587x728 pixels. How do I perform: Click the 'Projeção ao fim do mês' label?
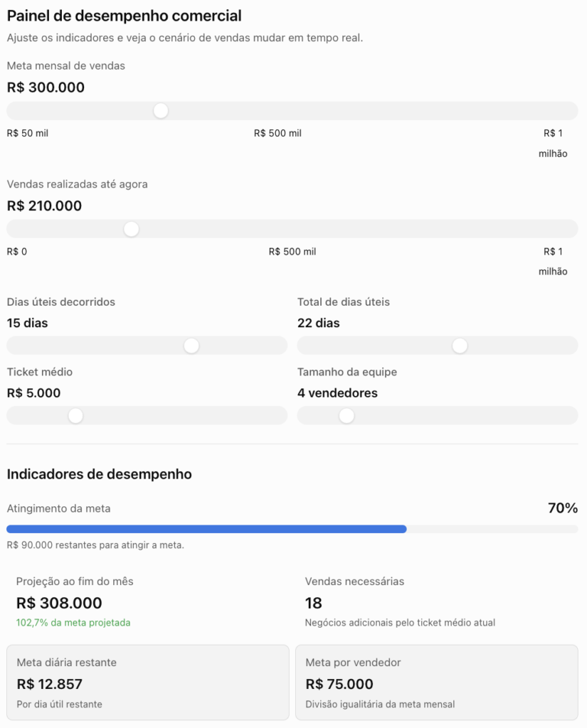tap(75, 582)
